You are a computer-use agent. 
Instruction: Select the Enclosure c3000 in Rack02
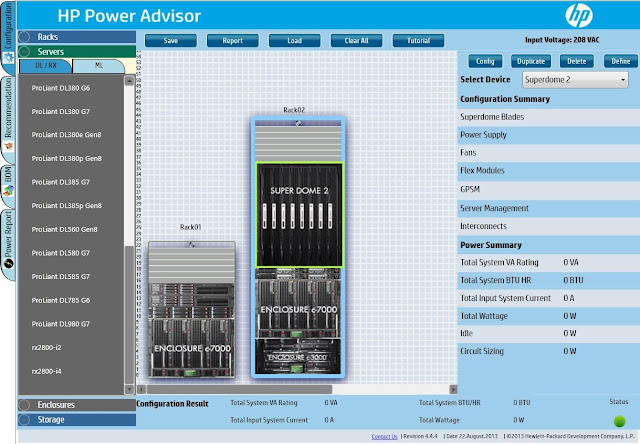pos(298,357)
